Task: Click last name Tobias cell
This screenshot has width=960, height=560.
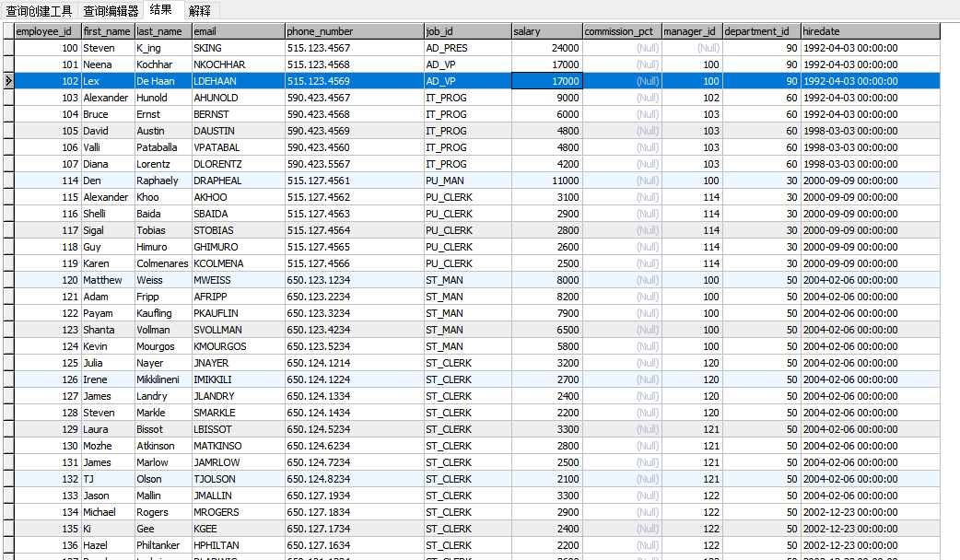Action: (163, 229)
